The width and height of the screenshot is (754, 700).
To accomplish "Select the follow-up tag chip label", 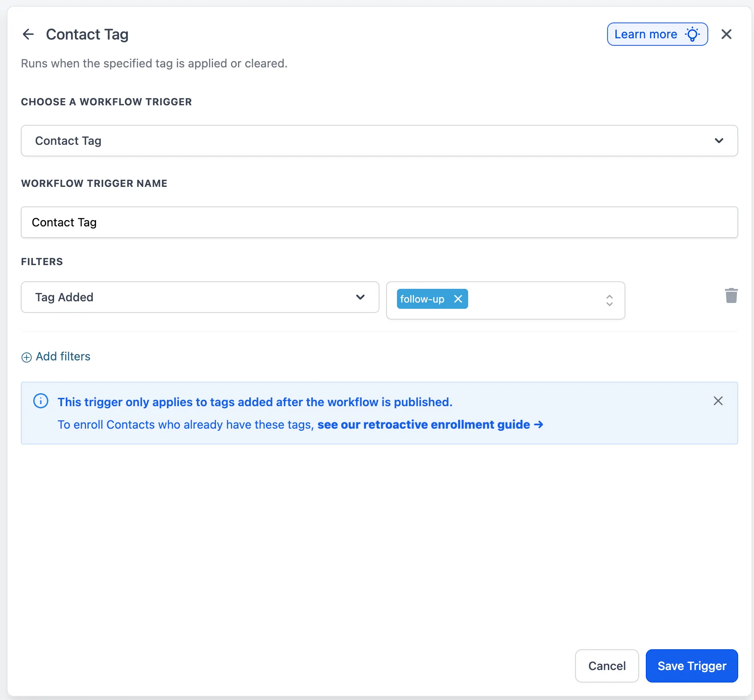I will click(x=422, y=299).
